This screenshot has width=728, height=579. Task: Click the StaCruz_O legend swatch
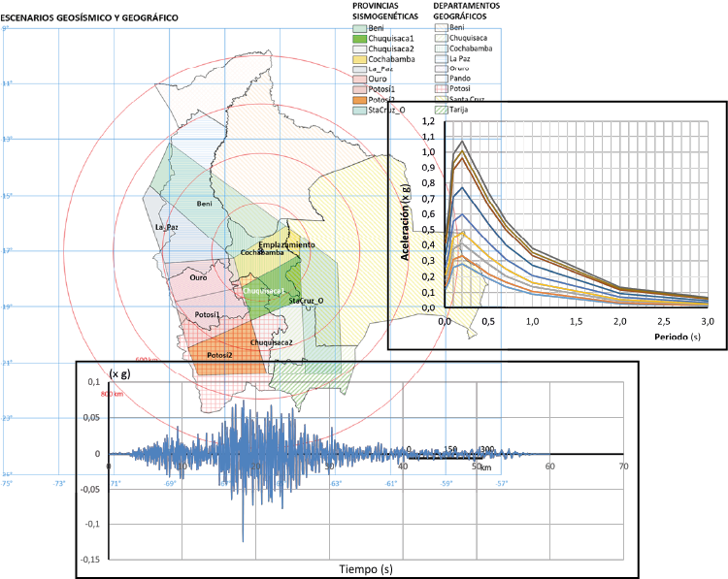pyautogui.click(x=359, y=111)
